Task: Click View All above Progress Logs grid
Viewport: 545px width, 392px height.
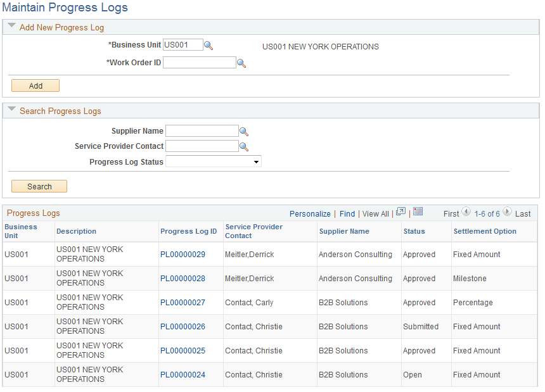Action: 375,214
